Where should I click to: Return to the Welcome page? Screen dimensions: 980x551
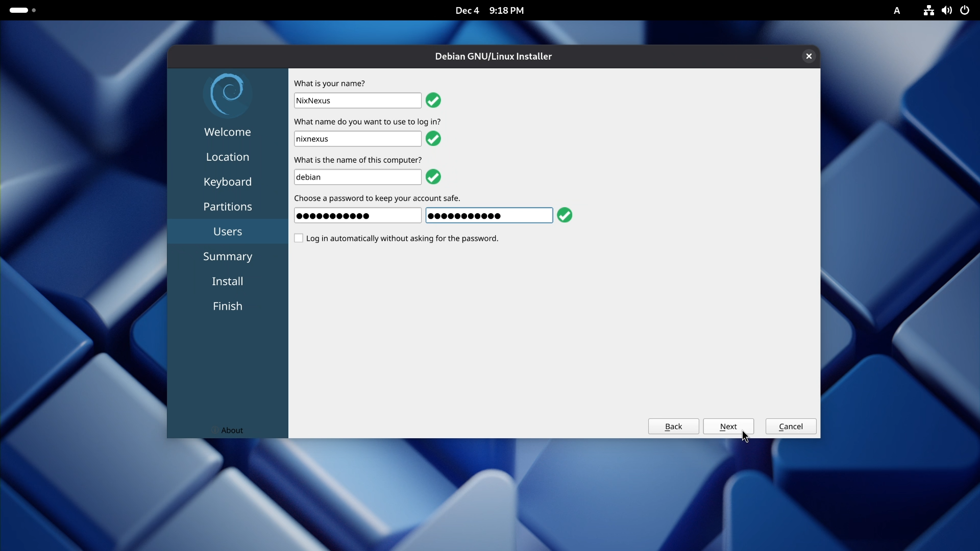click(228, 132)
